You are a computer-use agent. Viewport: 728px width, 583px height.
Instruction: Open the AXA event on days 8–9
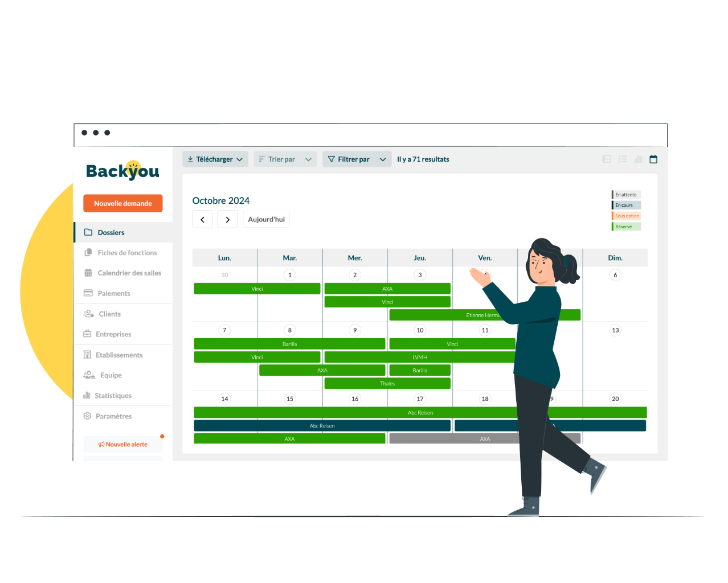pyautogui.click(x=322, y=370)
